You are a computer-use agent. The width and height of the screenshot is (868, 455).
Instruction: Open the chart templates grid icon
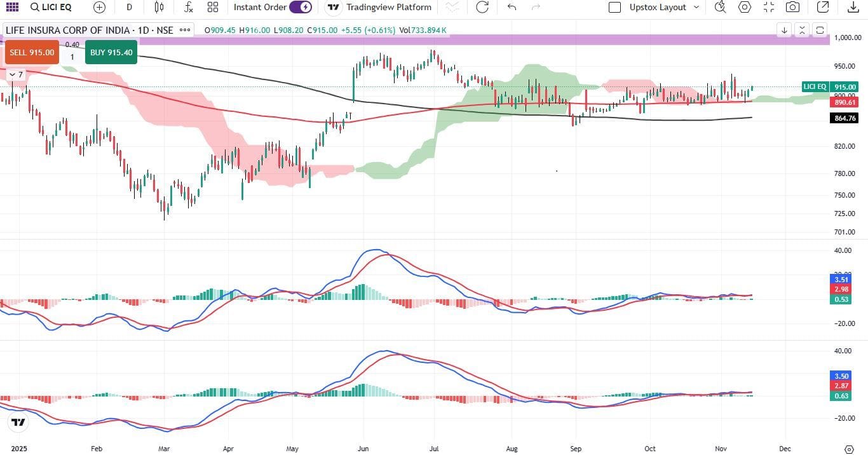pyautogui.click(x=213, y=7)
